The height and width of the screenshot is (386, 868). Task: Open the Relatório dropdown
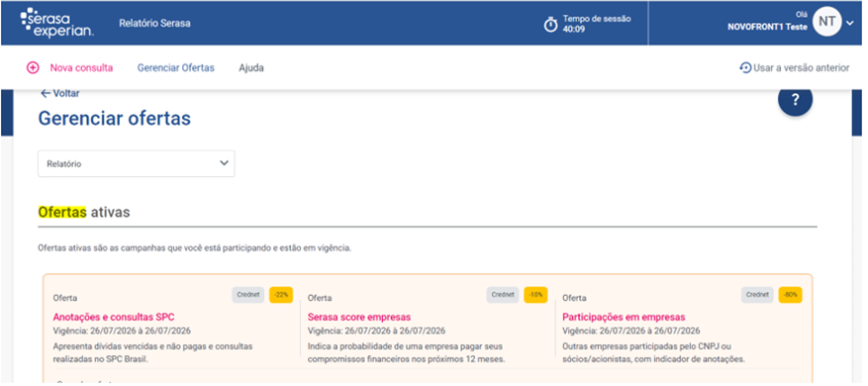coord(137,164)
